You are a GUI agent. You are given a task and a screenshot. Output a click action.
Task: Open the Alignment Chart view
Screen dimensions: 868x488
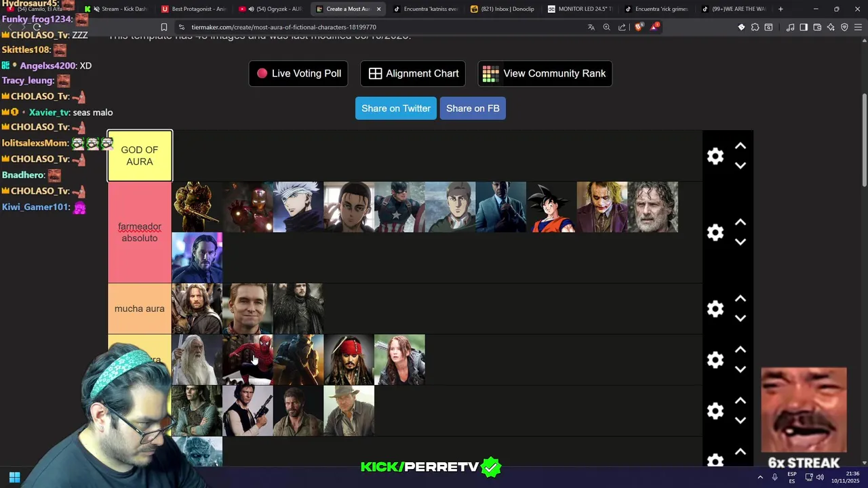[x=413, y=73]
